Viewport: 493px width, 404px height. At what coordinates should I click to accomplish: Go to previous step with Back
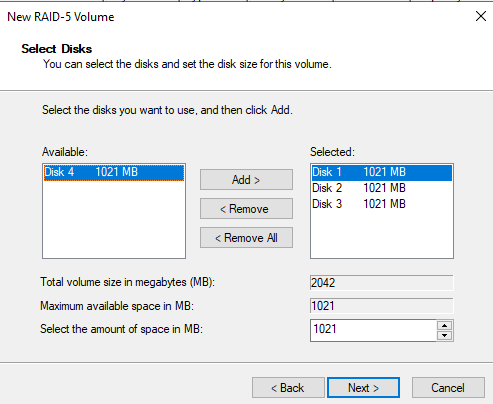pyautogui.click(x=288, y=388)
